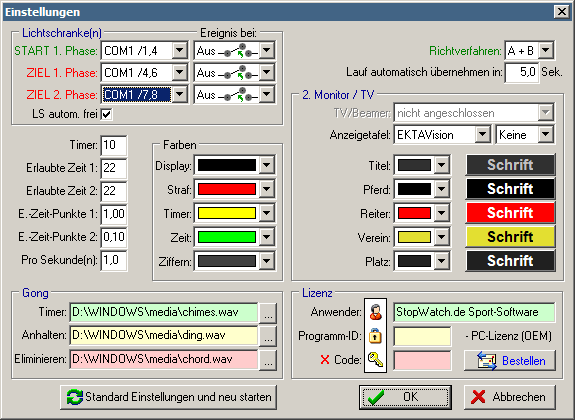
Task: Browse for Anhalten sound file
Action: pos(268,336)
